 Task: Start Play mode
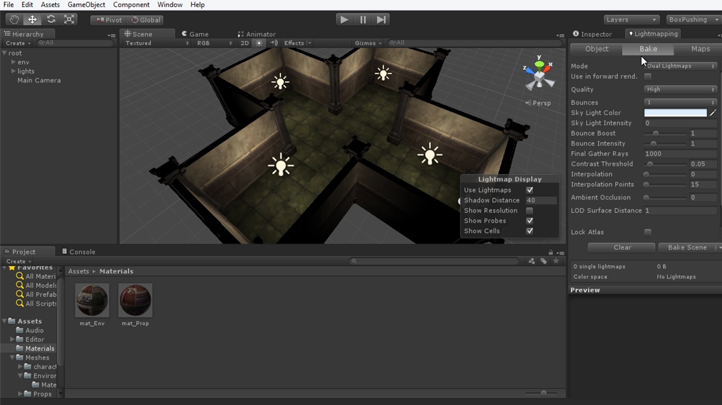(x=344, y=19)
